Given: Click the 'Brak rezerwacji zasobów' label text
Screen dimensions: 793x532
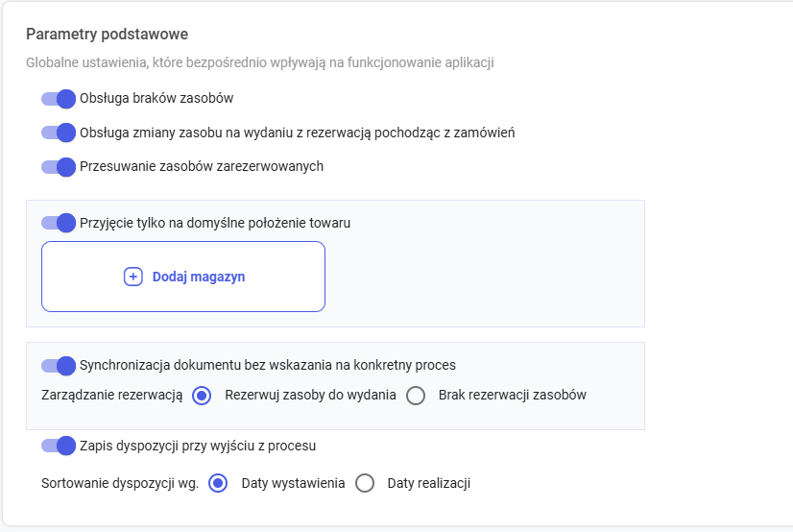Looking at the screenshot, I should click(512, 395).
